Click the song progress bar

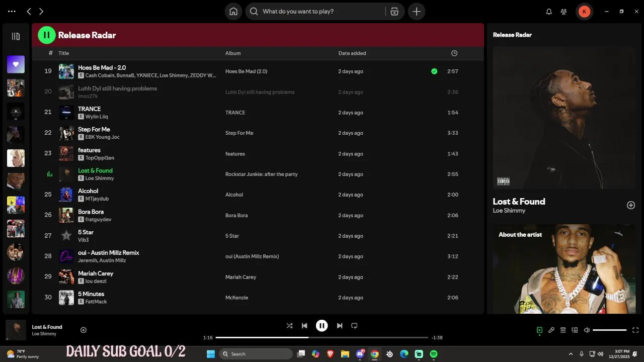[x=322, y=337]
